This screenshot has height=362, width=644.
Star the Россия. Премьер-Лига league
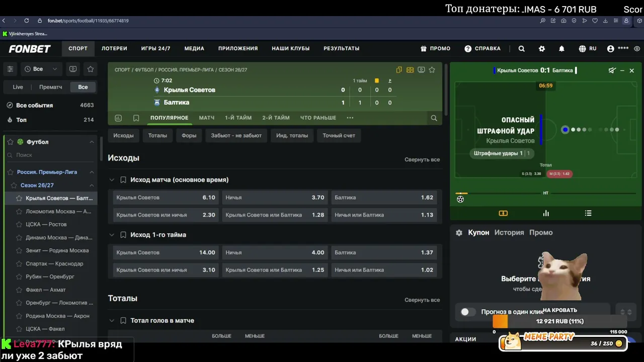click(x=10, y=172)
